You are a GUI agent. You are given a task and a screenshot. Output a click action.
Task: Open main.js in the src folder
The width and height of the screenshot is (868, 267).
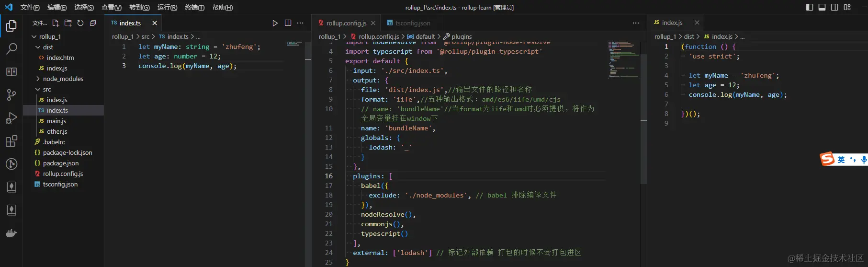pos(64,121)
